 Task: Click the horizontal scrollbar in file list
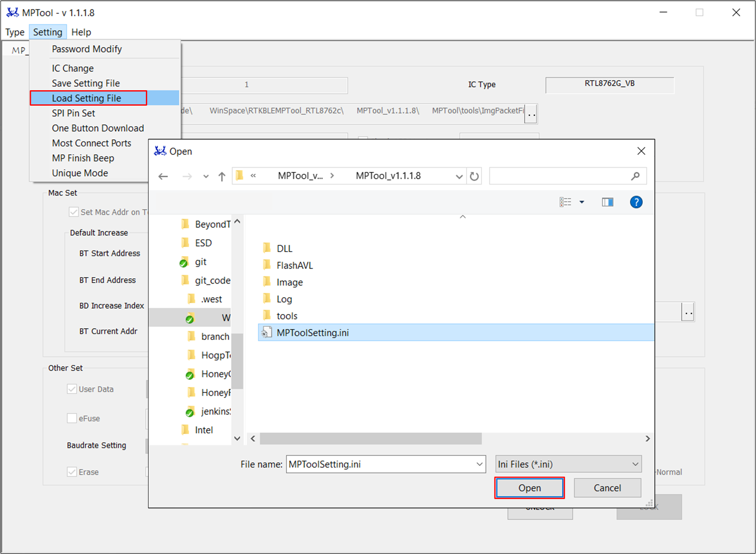pyautogui.click(x=370, y=438)
